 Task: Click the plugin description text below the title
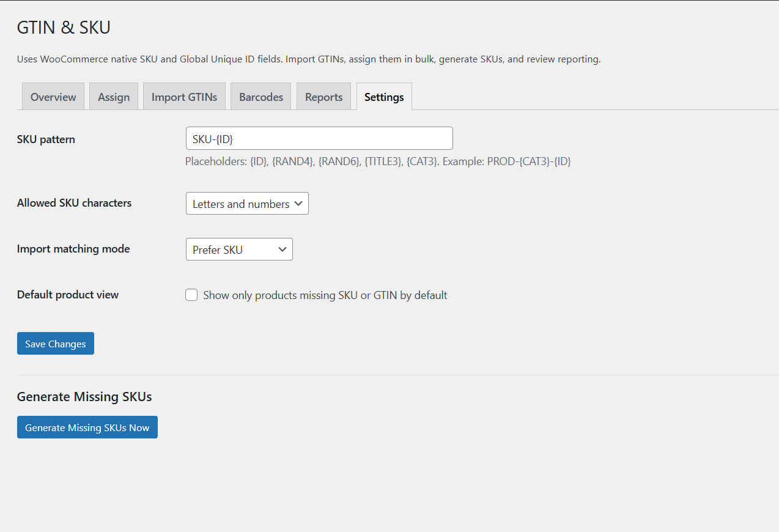click(x=308, y=59)
